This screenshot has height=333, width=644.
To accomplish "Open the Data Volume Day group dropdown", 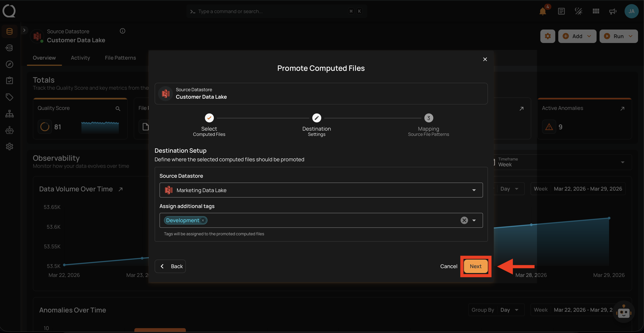I will (509, 189).
